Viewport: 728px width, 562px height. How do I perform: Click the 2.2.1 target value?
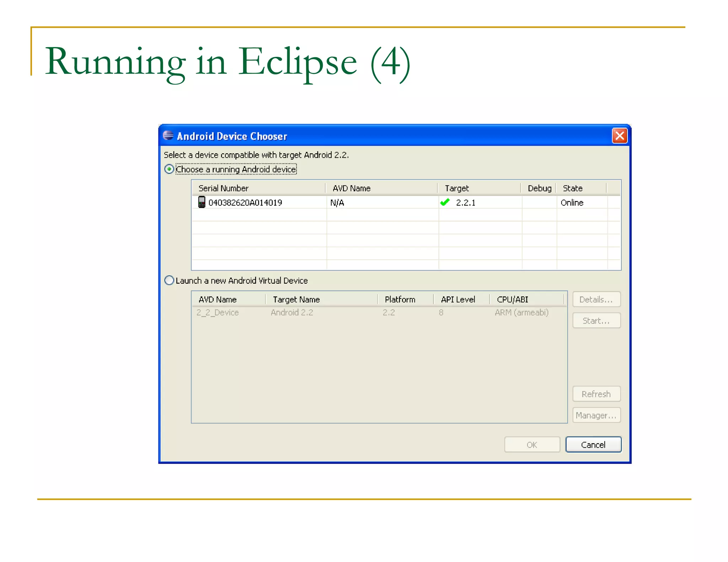(466, 202)
